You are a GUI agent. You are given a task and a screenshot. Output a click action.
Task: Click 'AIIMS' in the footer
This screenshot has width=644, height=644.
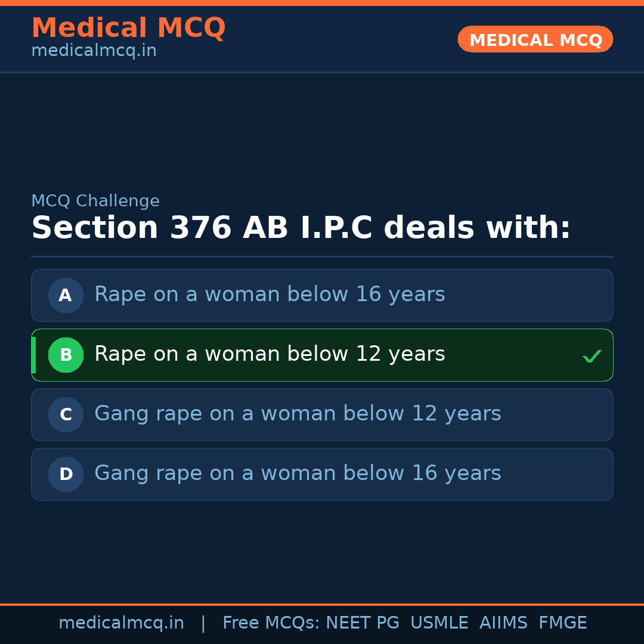click(503, 623)
